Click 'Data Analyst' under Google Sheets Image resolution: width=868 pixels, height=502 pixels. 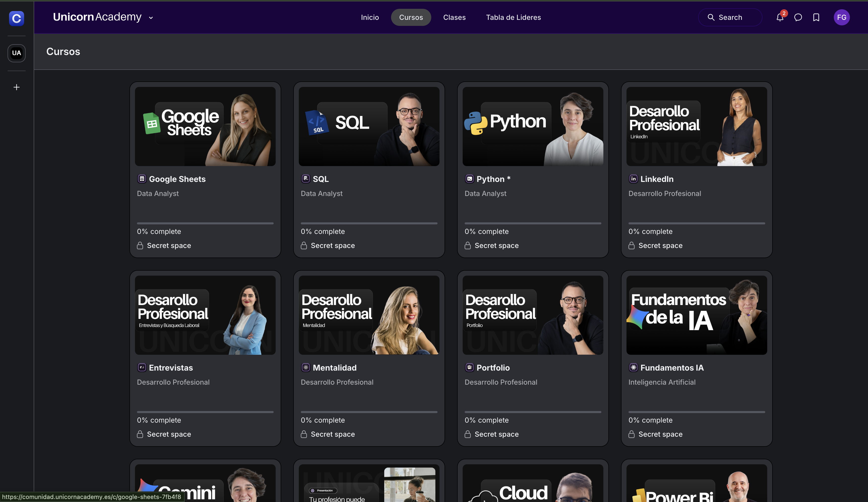[x=158, y=193]
